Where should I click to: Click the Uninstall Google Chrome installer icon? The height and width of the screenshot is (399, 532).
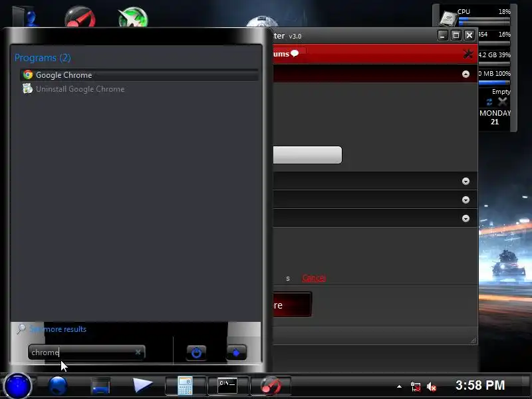tap(27, 89)
